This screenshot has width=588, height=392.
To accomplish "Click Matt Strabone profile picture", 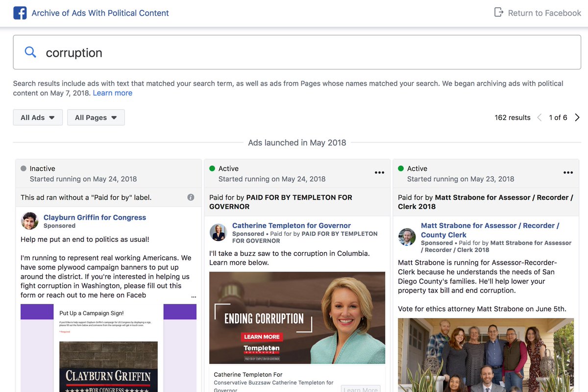I will [x=407, y=237].
